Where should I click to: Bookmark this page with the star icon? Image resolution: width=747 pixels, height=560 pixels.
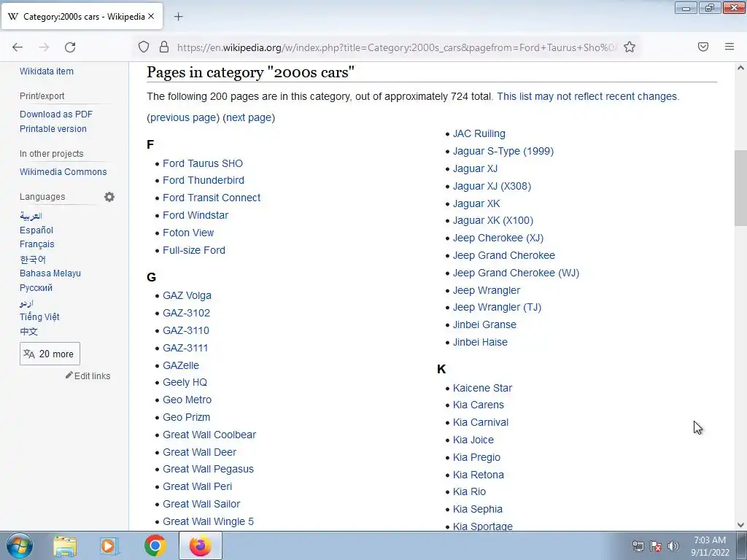(630, 47)
